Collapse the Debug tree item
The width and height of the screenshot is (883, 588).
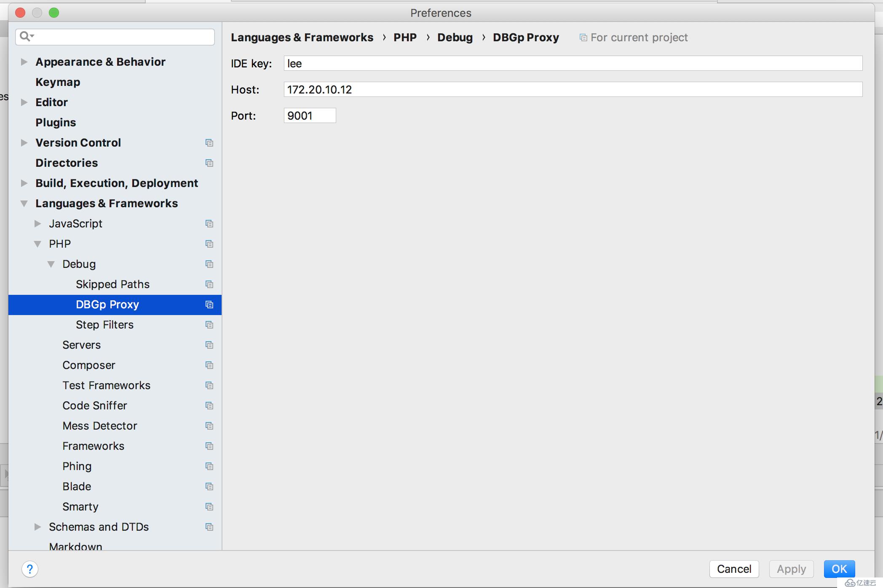(51, 264)
